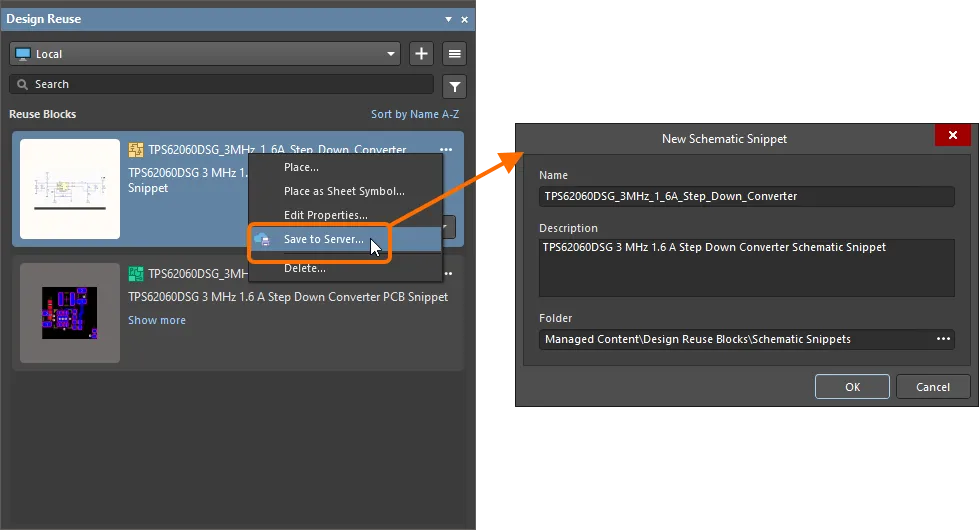This screenshot has width=979, height=530.
Task: Cancel the New Schematic Snippet dialog
Action: pos(933,386)
